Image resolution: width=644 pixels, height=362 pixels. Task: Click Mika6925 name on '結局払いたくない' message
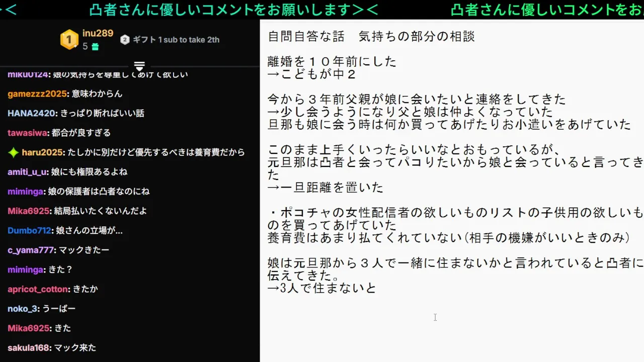[29, 211]
